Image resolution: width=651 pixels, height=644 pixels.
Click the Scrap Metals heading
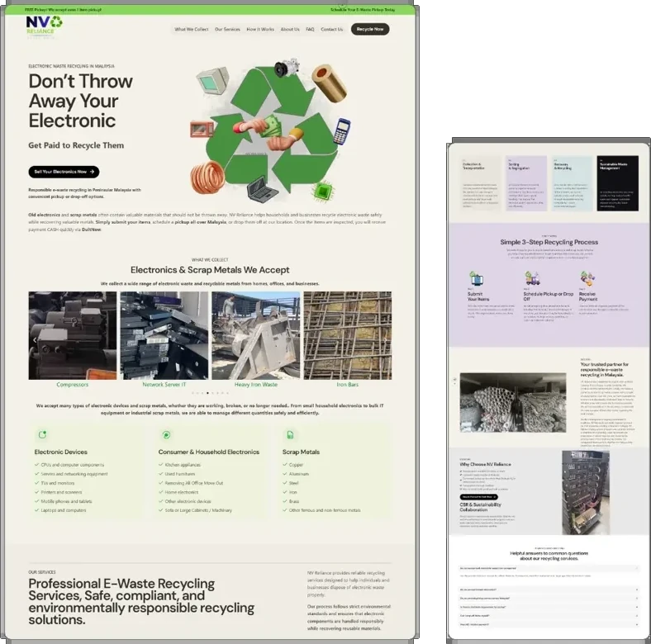pyautogui.click(x=301, y=452)
